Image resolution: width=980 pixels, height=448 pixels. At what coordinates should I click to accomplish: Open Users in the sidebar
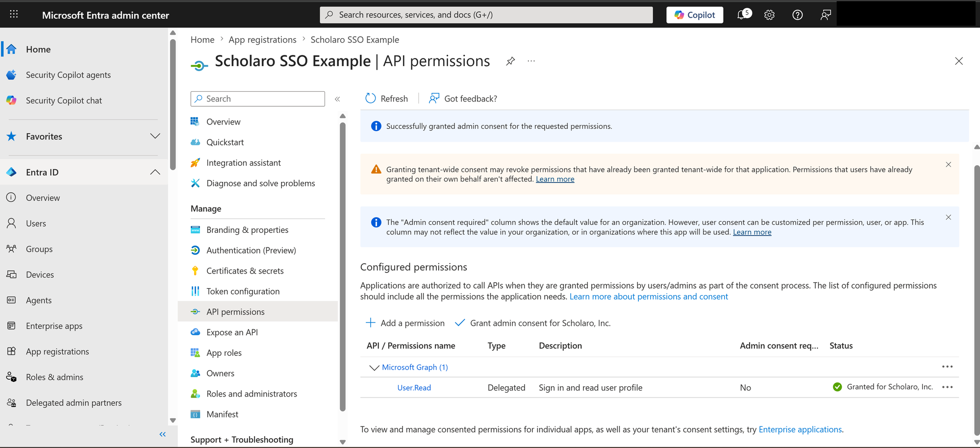coord(36,223)
